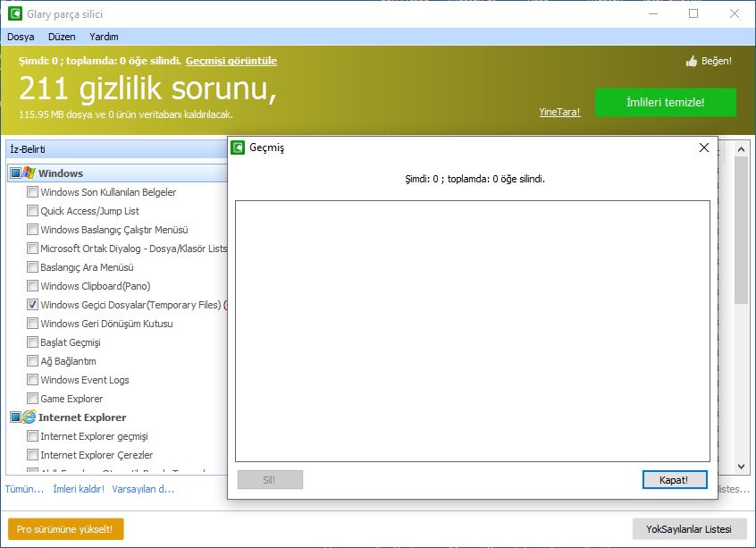The image size is (756, 548).
Task: Click the Tümün… link
Action: [24, 489]
